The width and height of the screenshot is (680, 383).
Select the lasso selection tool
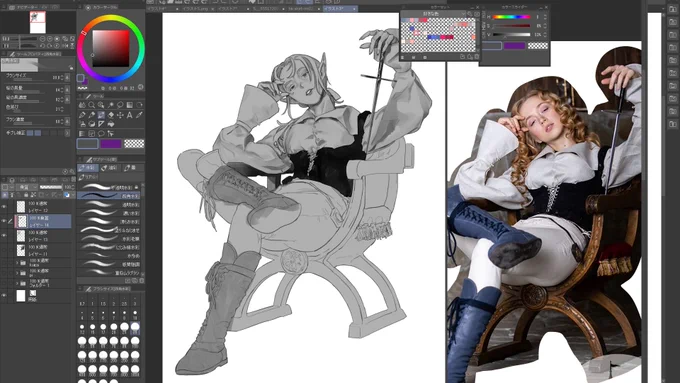point(120,105)
